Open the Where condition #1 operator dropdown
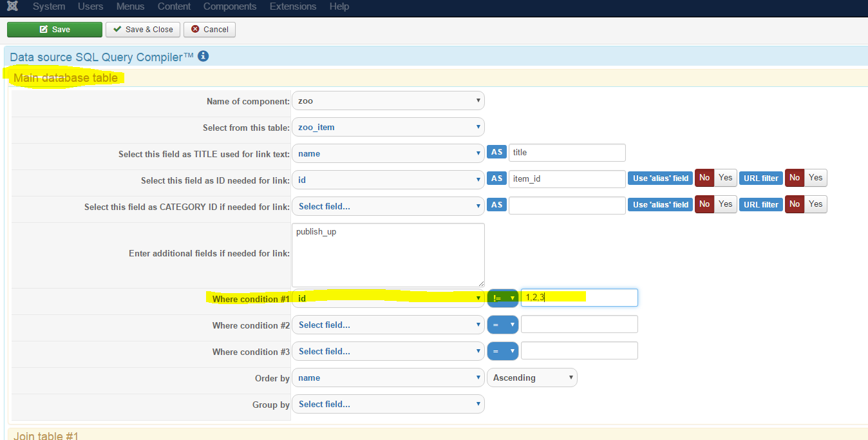 click(x=503, y=298)
